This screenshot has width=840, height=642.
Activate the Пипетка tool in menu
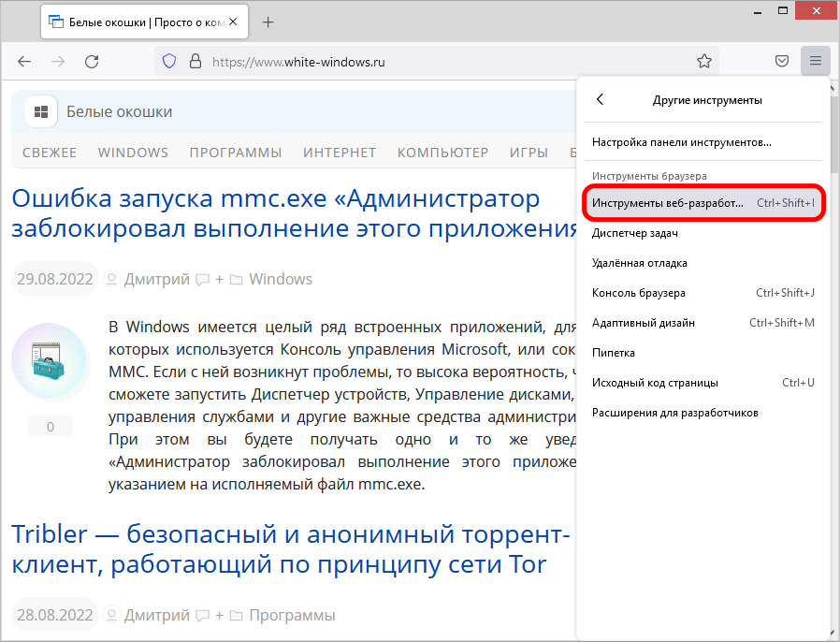pyautogui.click(x=702, y=353)
